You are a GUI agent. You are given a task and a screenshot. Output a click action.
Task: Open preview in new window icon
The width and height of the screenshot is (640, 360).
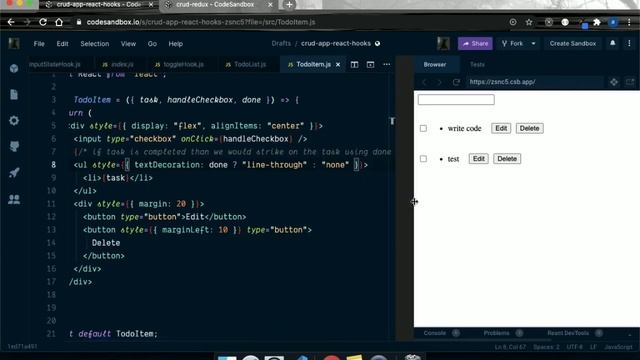630,82
